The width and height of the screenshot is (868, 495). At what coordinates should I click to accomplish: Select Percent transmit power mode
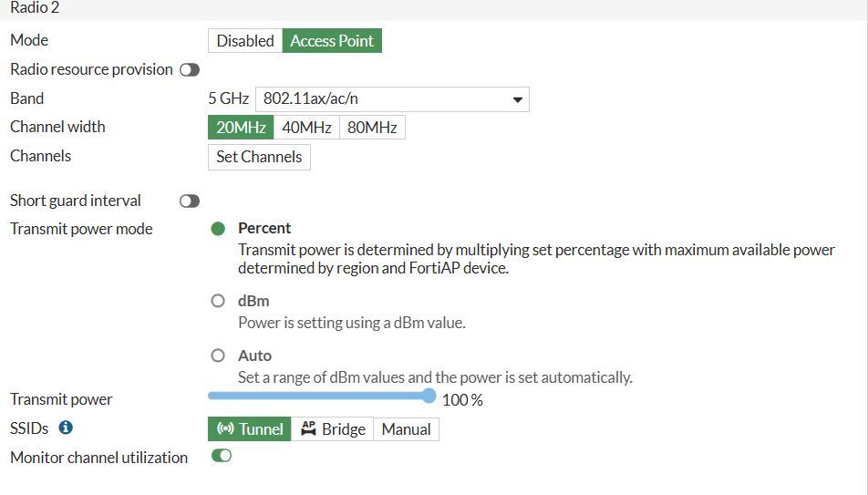(218, 229)
